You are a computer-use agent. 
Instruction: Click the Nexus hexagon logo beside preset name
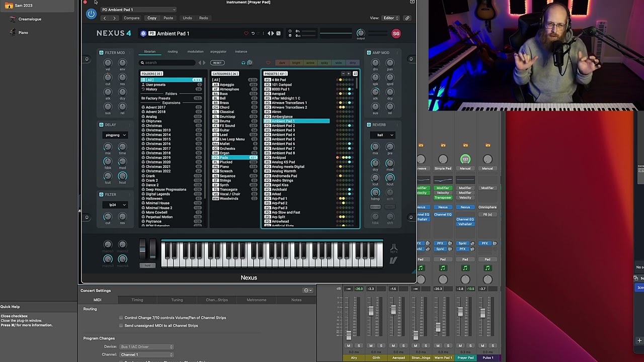(143, 34)
